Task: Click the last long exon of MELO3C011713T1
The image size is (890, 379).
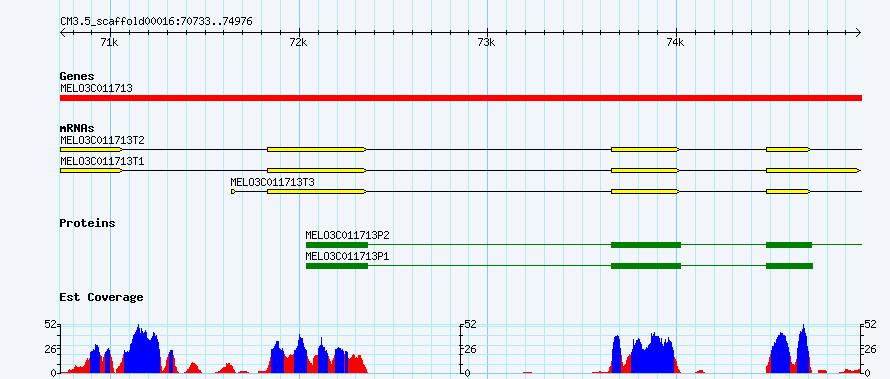Action: click(813, 170)
